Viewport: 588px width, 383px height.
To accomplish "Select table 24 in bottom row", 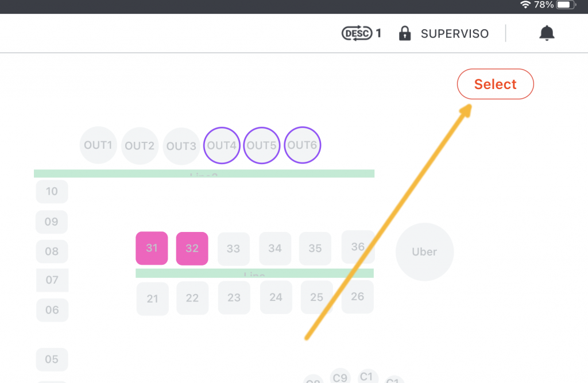I will 276,297.
